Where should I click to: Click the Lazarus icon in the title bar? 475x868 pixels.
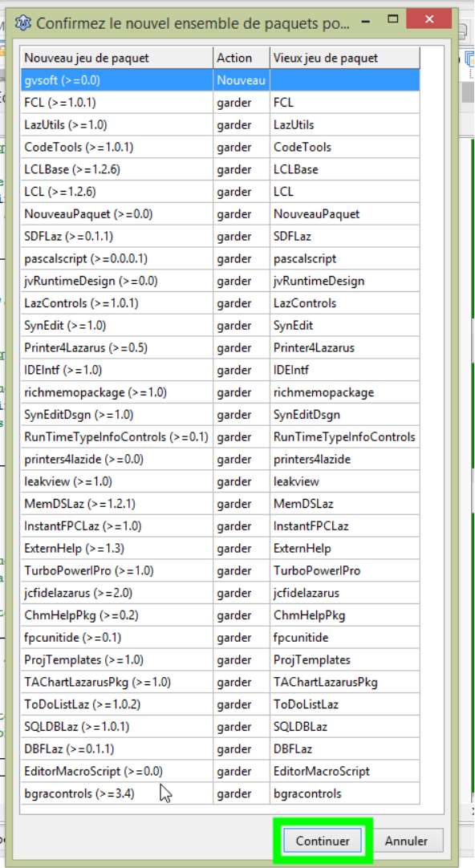coord(23,23)
